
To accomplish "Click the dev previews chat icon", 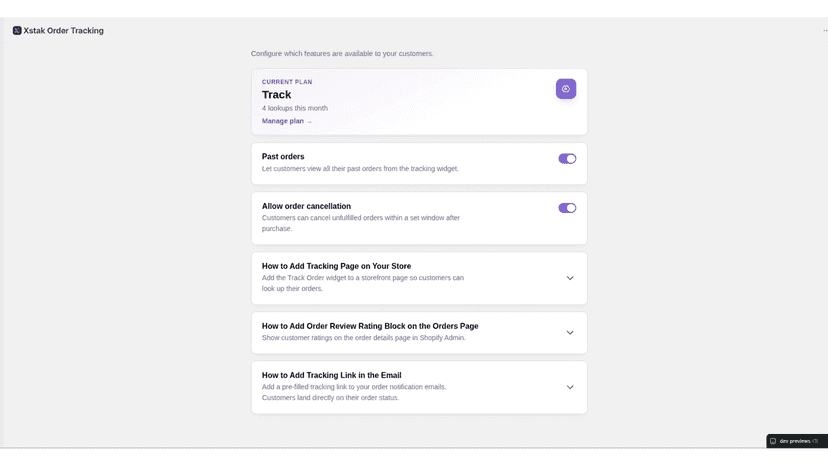I will [773, 441].
